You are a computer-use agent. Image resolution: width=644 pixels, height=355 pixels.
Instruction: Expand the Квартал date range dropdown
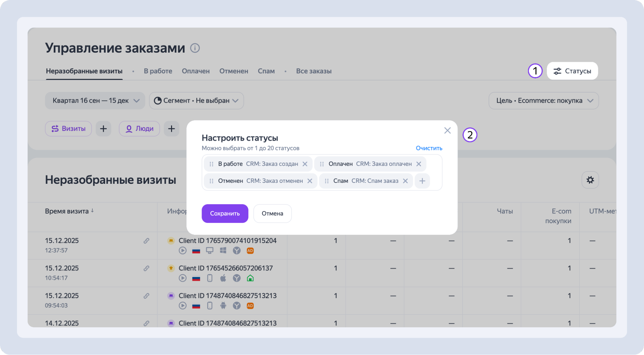click(95, 101)
